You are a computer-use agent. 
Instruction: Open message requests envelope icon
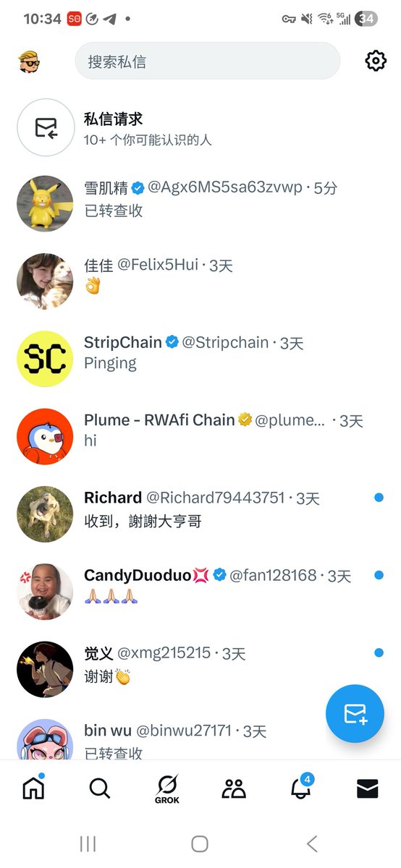tap(46, 128)
